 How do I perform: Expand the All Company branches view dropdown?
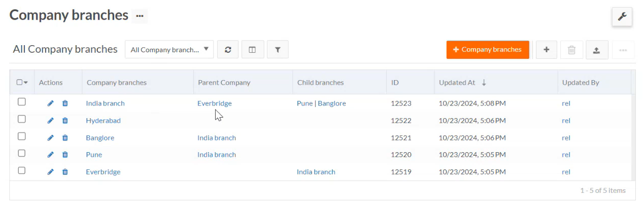click(169, 50)
